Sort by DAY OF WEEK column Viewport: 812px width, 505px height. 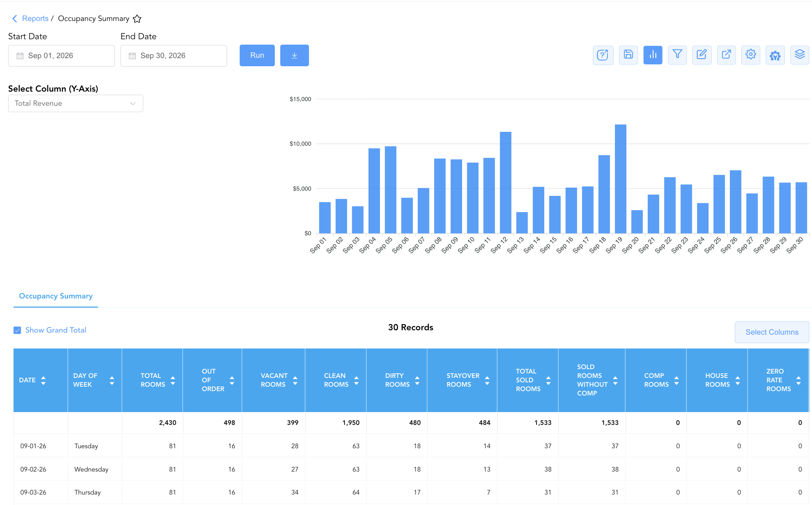(112, 380)
